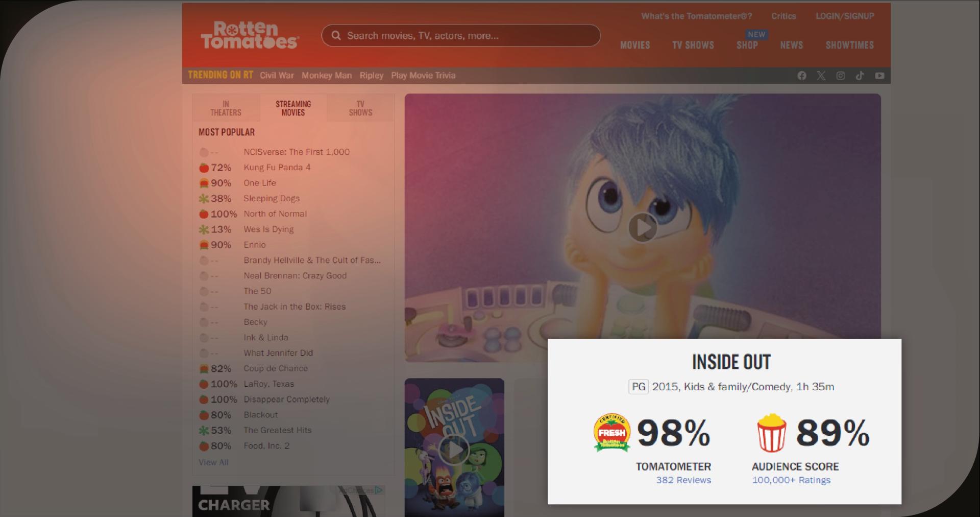Open the Shop navigation menu

click(x=747, y=45)
